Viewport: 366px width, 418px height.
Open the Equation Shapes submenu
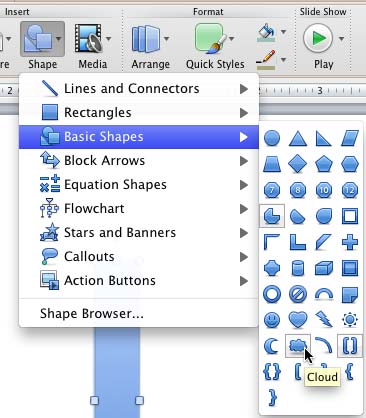tap(139, 185)
